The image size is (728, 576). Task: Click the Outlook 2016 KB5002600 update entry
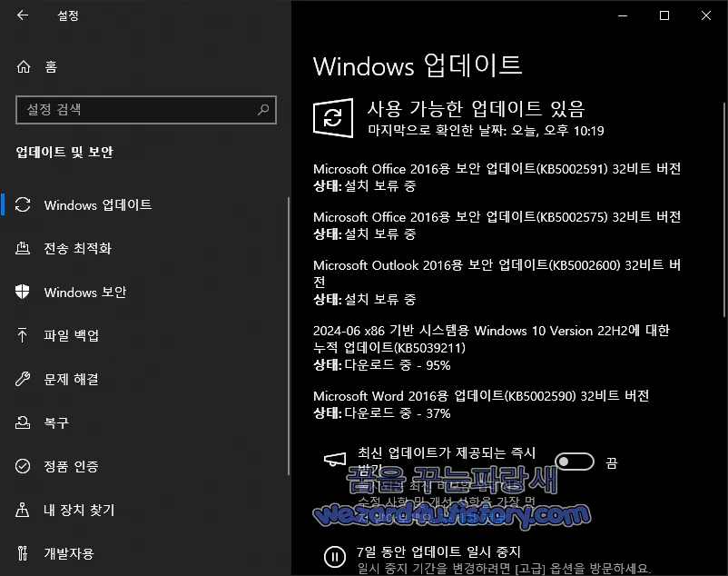[497, 282]
